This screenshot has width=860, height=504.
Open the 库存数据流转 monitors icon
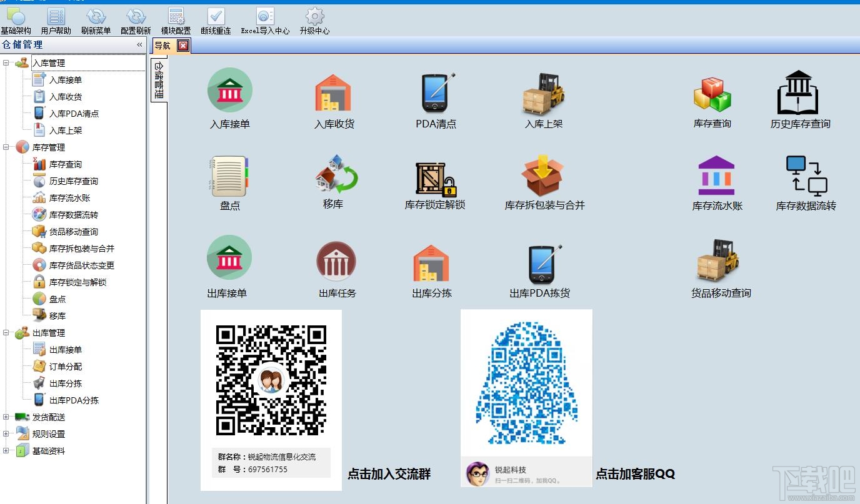806,176
